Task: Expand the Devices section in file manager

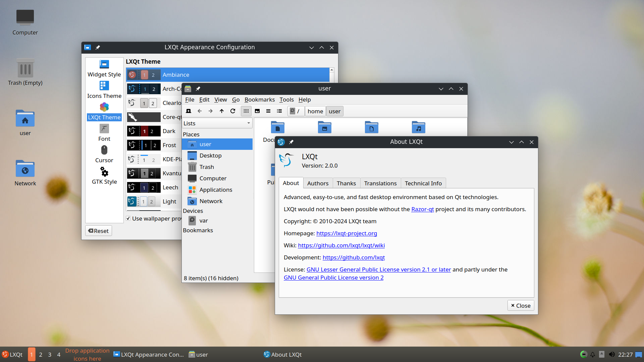Action: coord(193,210)
